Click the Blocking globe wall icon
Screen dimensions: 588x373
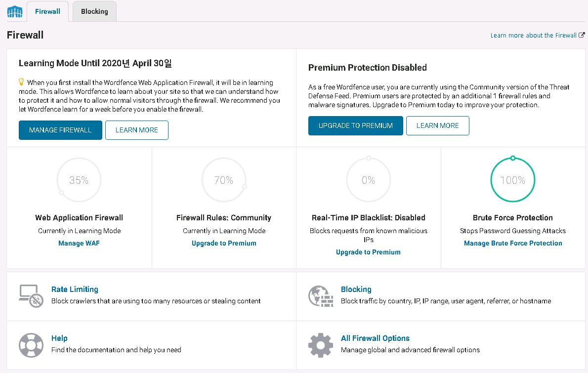coord(320,295)
